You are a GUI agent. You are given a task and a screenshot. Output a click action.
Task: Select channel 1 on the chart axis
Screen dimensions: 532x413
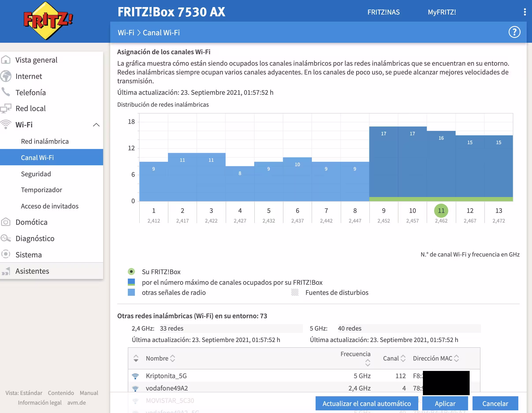pos(154,210)
